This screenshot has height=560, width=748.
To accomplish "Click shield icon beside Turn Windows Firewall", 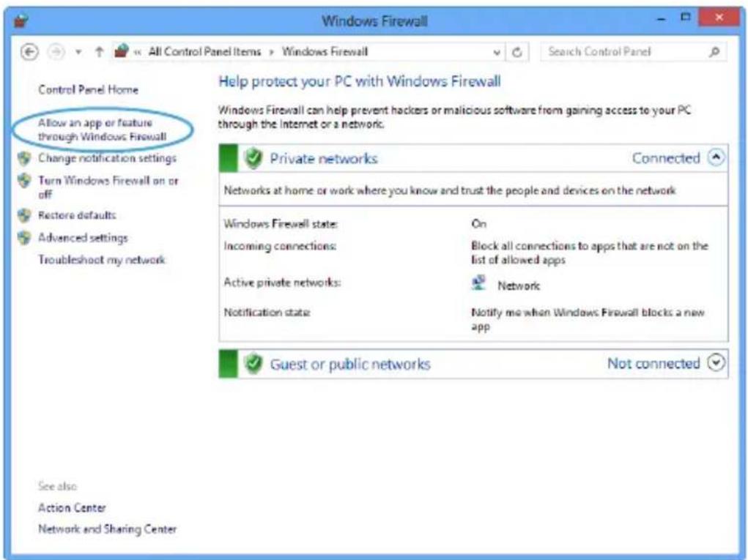I will [24, 181].
